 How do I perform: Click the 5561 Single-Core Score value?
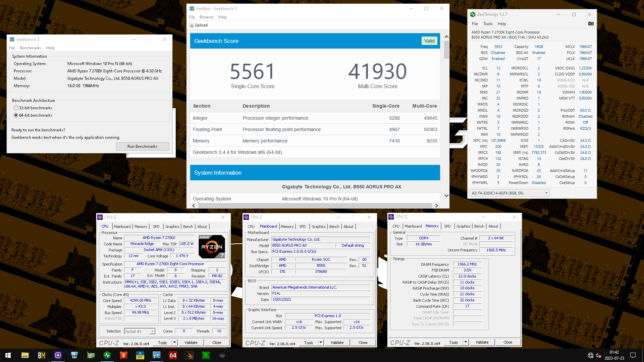tap(253, 71)
